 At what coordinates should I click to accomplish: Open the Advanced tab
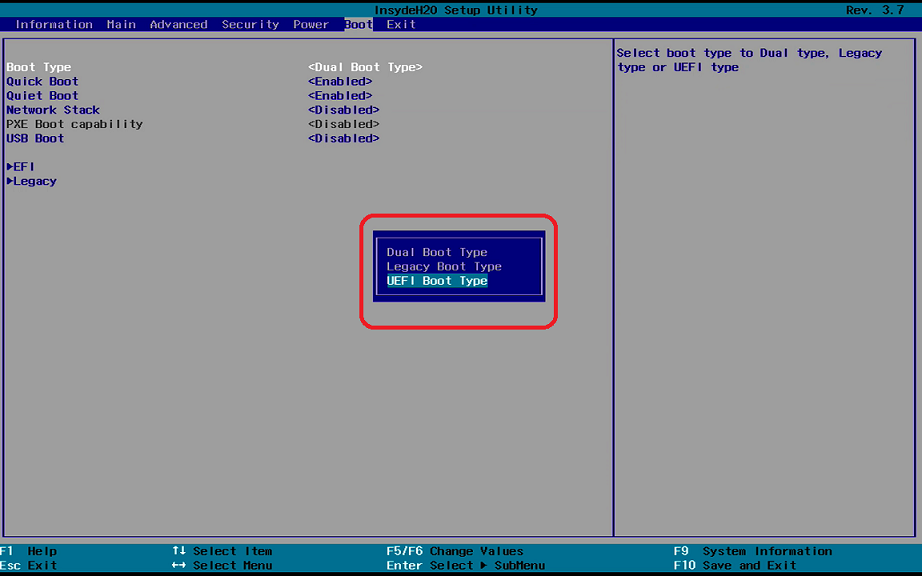(178, 24)
